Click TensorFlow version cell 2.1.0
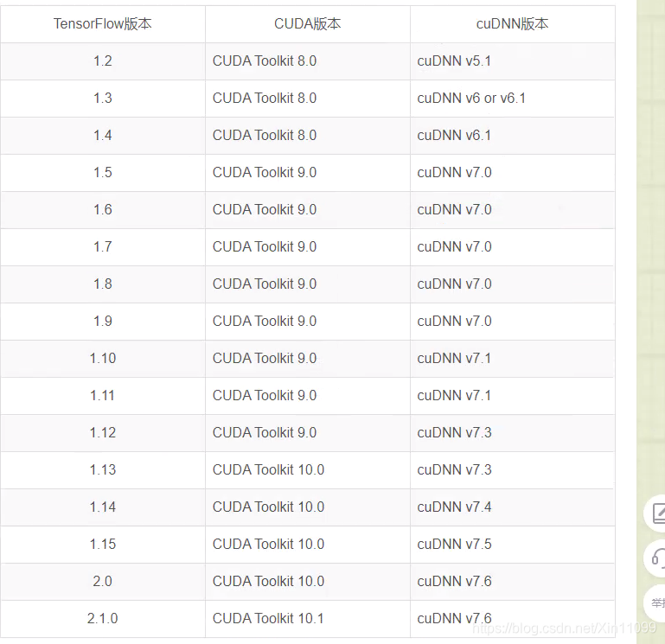This screenshot has width=665, height=644. pyautogui.click(x=103, y=619)
